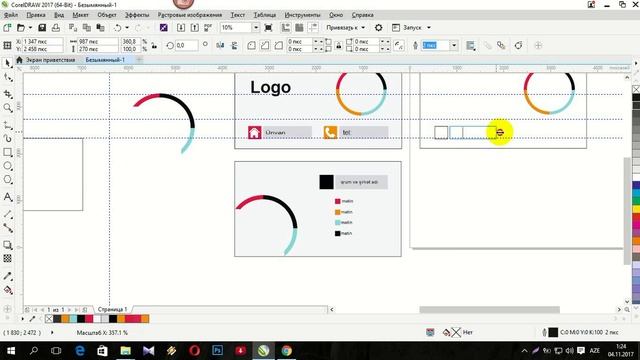Viewport: 640px width, 360px height.
Task: Save the document with floppy icon
Action: point(42,28)
